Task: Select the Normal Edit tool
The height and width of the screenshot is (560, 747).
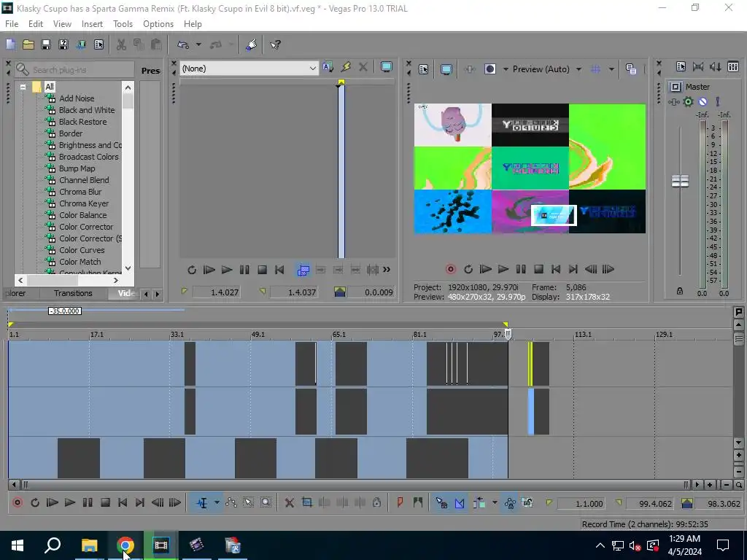Action: coord(202,503)
